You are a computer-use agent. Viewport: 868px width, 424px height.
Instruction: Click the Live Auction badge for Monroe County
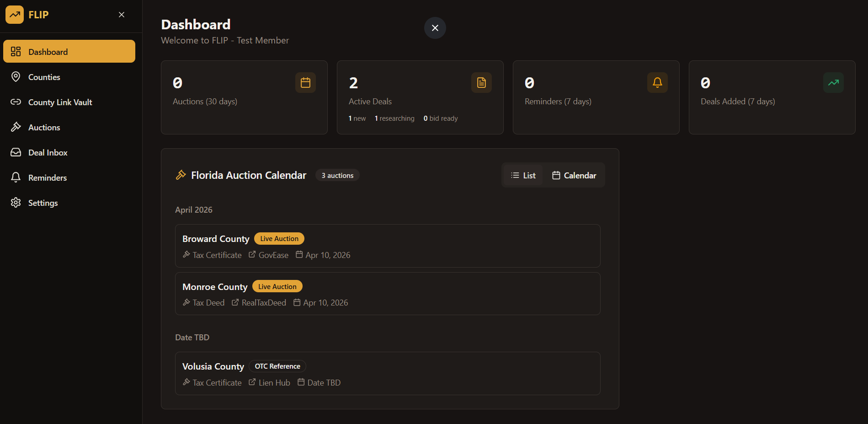[x=277, y=286]
